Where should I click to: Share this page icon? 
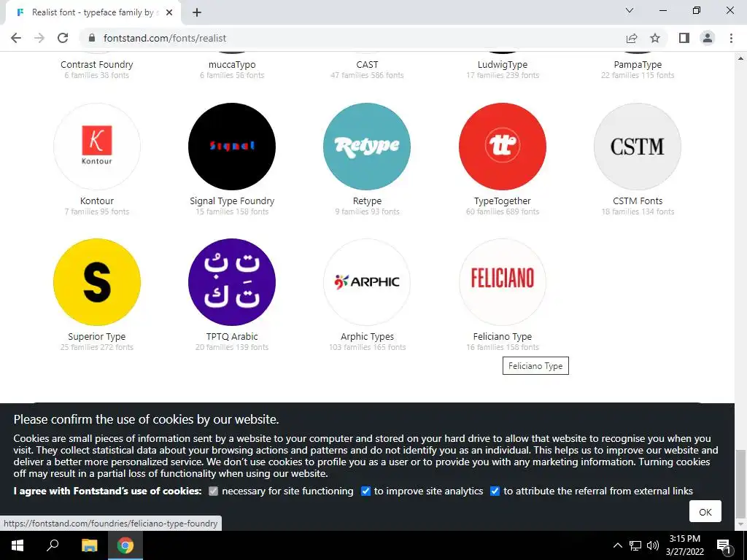(632, 38)
